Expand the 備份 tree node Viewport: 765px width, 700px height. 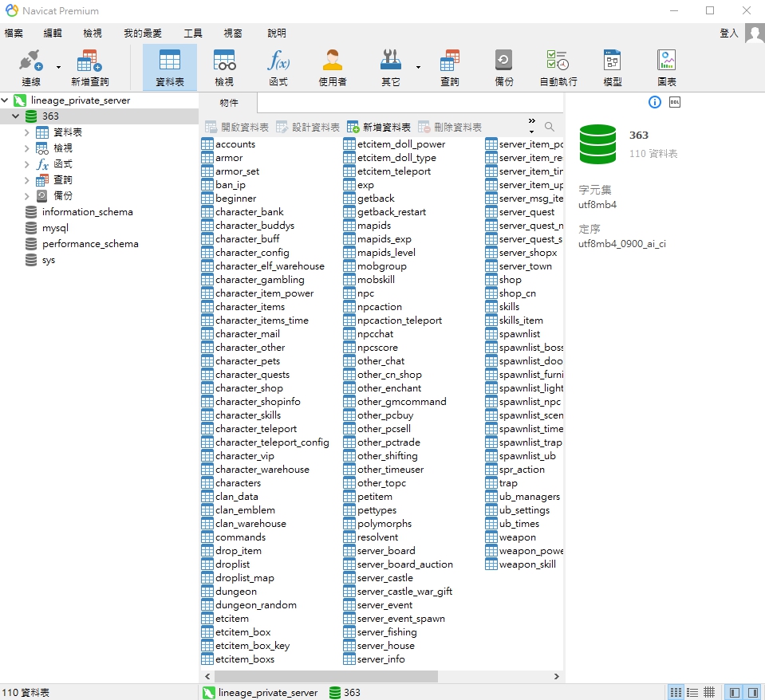(x=27, y=196)
